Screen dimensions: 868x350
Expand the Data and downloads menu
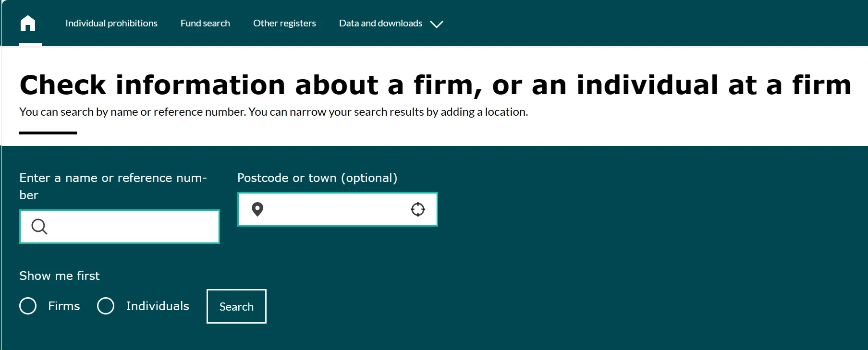pos(391,24)
